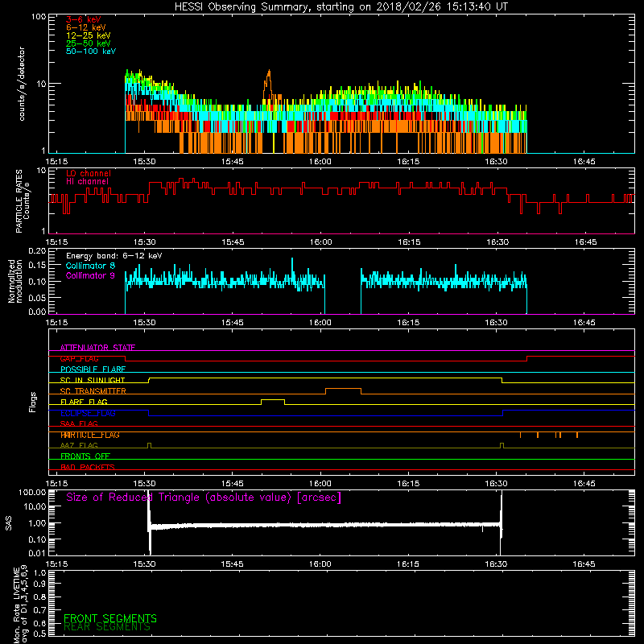Click the REAR SEGMENTS legend label
This screenshot has width=644, height=644.
107,627
